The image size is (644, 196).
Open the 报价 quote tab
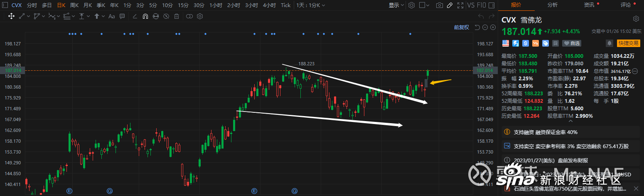516,5
